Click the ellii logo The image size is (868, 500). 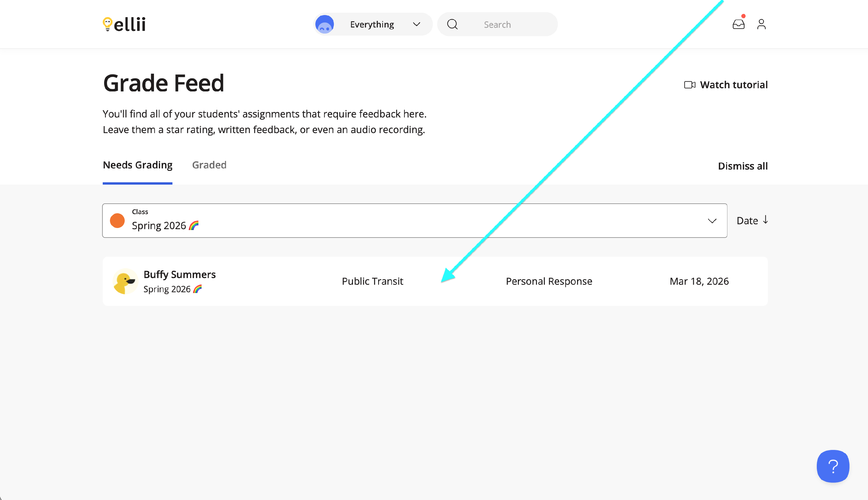coord(124,24)
